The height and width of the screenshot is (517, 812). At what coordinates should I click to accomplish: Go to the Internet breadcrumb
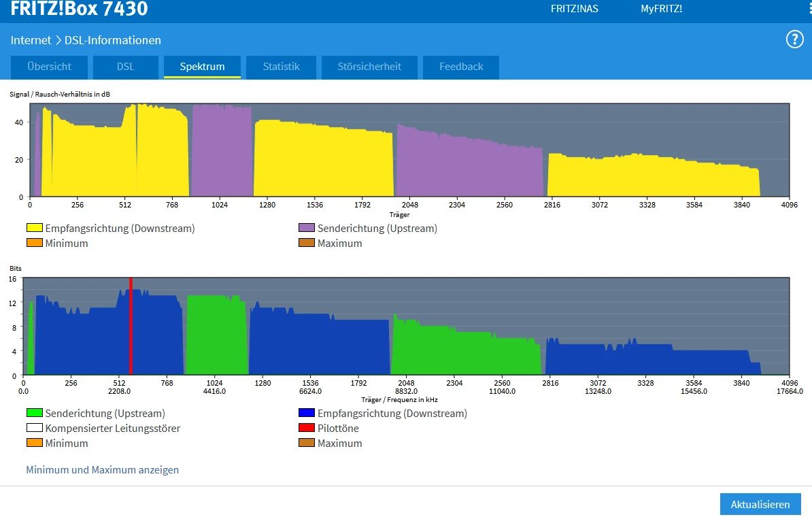[31, 40]
